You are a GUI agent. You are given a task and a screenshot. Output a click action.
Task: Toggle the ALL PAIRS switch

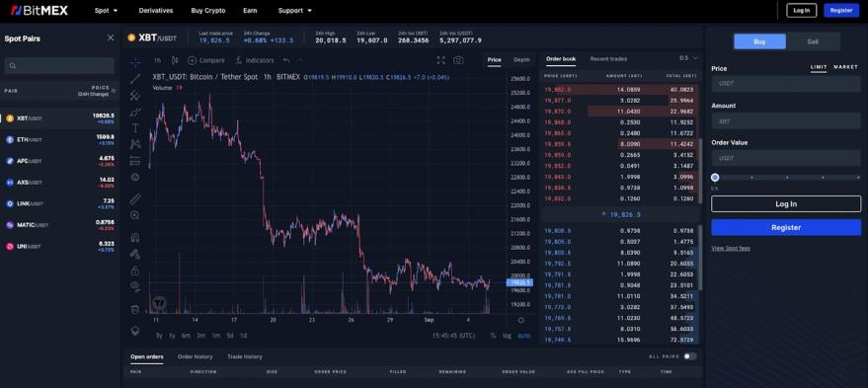tap(689, 356)
